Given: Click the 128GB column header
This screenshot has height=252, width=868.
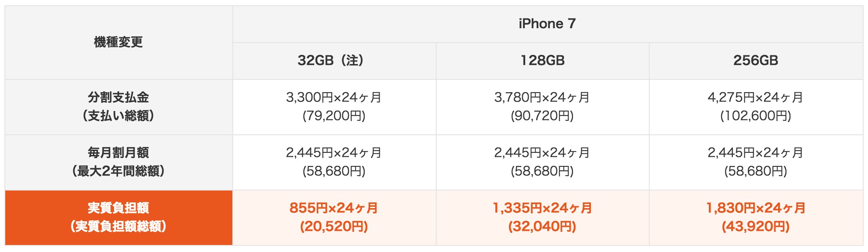Looking at the screenshot, I should [542, 61].
